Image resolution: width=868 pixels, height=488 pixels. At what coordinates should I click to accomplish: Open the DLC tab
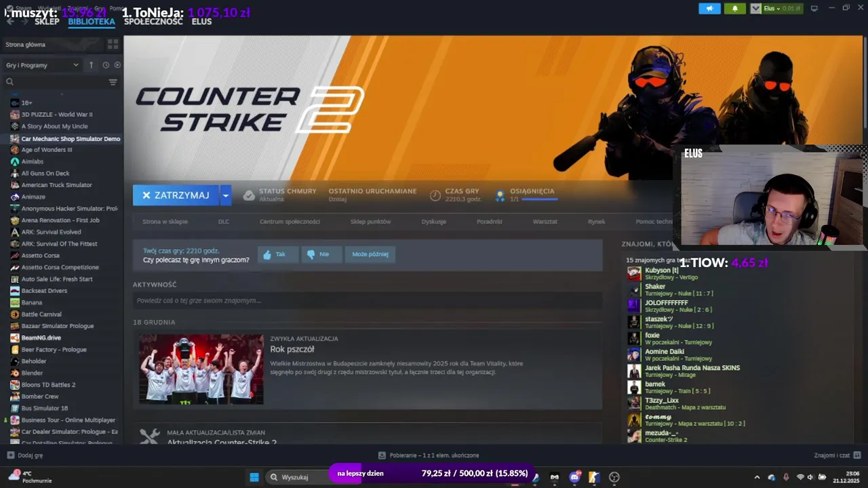[x=224, y=222]
